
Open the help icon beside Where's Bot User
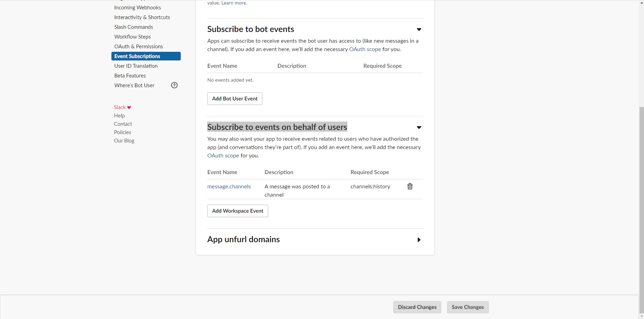click(x=175, y=85)
